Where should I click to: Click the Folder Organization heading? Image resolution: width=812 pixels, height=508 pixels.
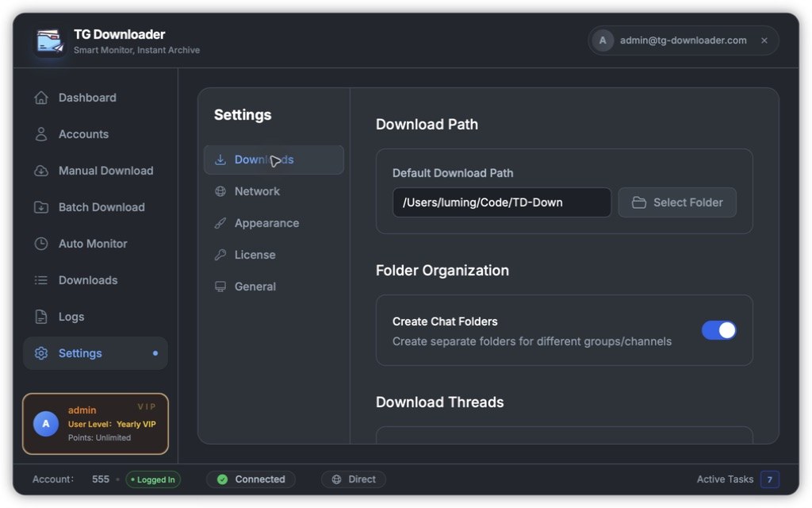click(x=442, y=271)
